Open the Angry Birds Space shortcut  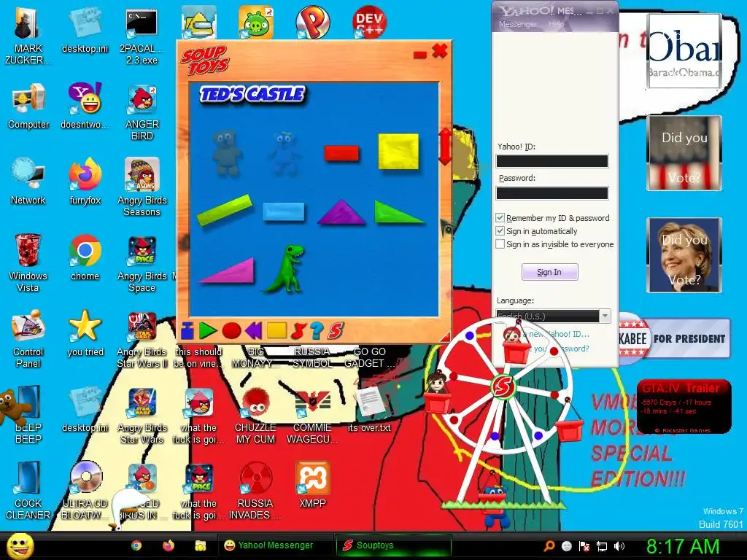coord(142,262)
